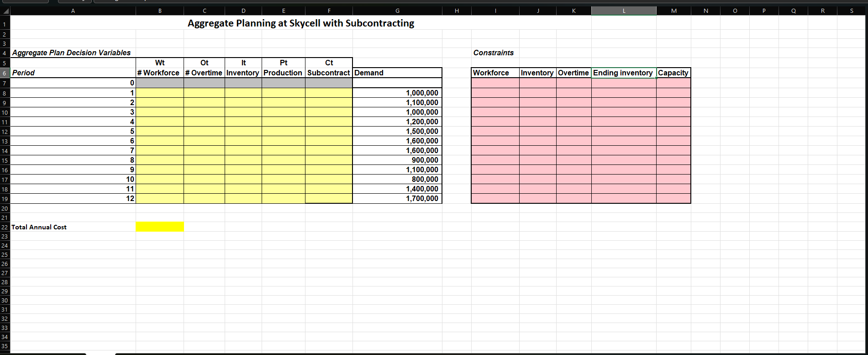
Task: Select column header G
Action: [x=397, y=11]
